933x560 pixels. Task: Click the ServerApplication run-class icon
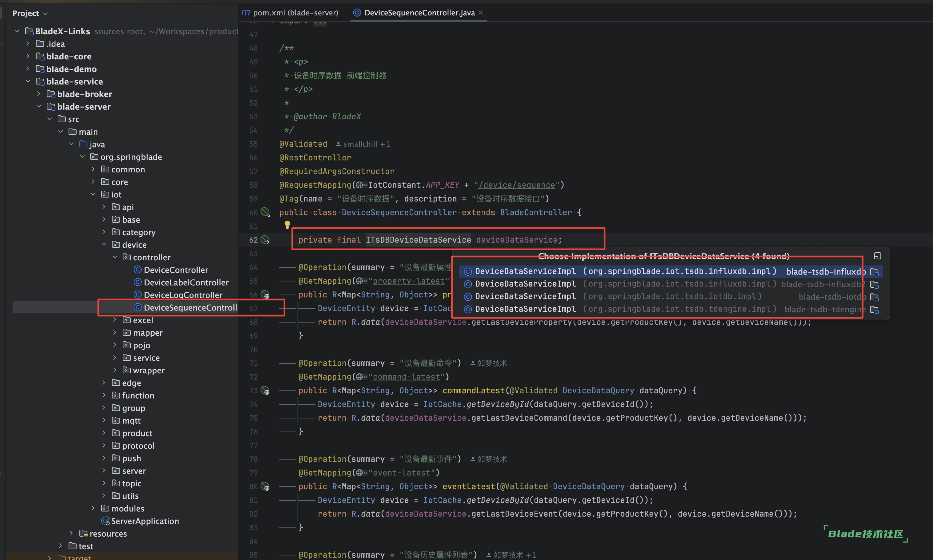(x=105, y=521)
